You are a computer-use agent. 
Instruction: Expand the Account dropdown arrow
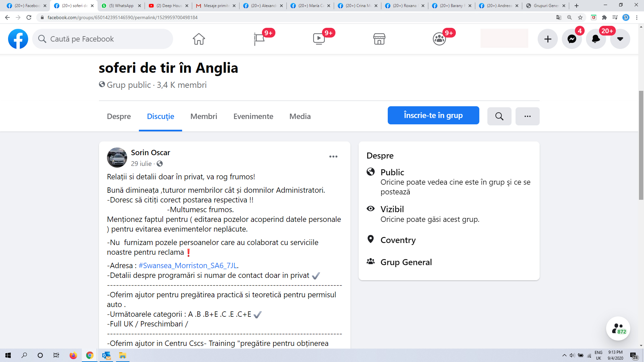(x=620, y=39)
